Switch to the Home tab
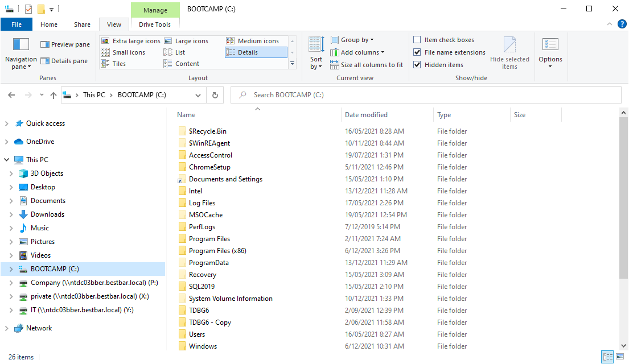Image resolution: width=629 pixels, height=364 pixels. pos(49,24)
